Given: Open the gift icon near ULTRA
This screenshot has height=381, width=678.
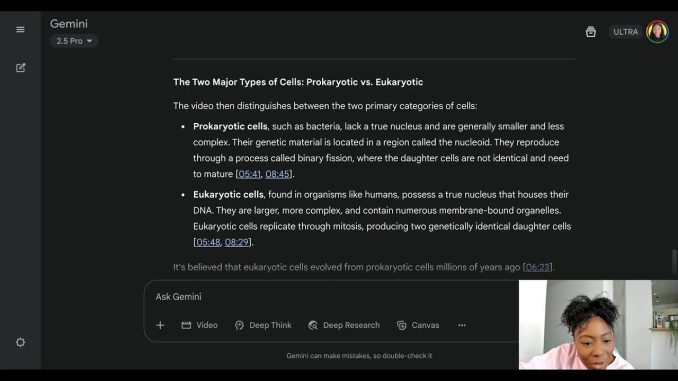Looking at the screenshot, I should pyautogui.click(x=591, y=32).
